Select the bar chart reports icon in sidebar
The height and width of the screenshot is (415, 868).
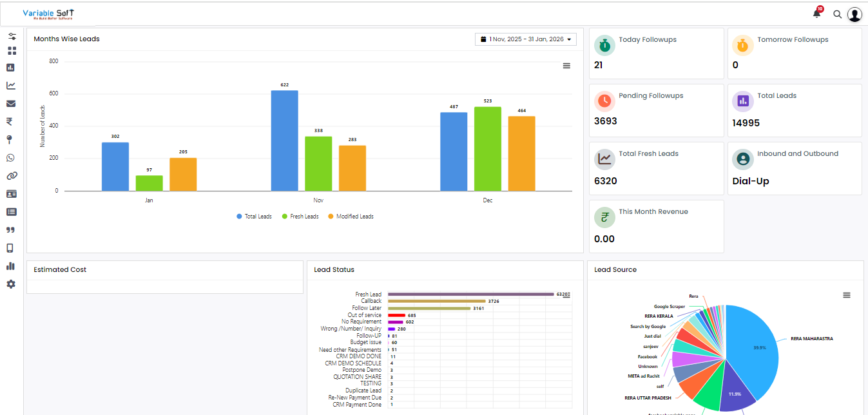(11, 67)
